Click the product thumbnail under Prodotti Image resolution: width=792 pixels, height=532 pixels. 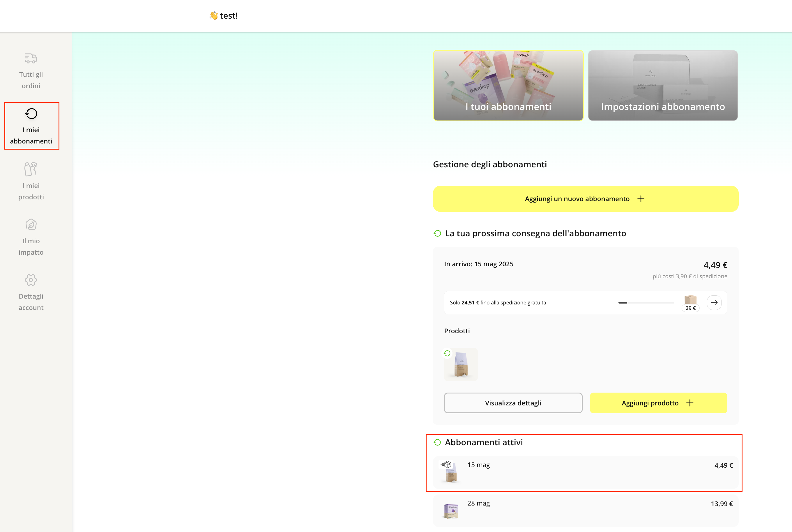(x=461, y=364)
